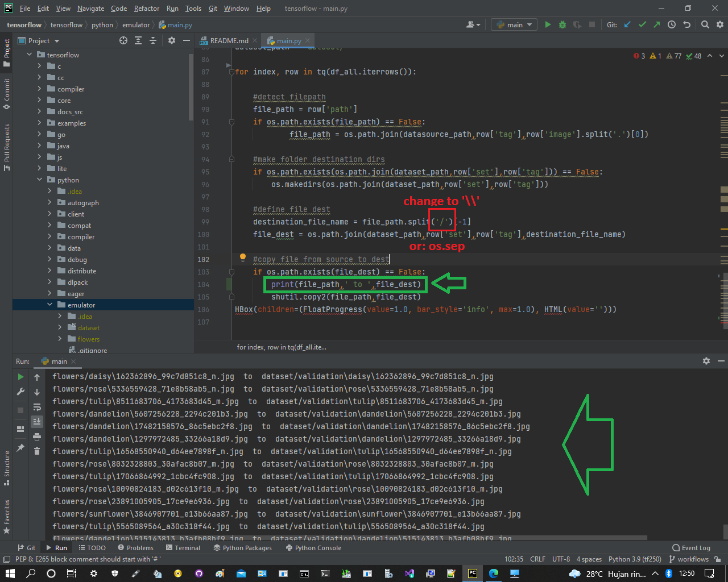Open Search Everywhere magnifier icon
Viewport: 728px width, 582px height.
[x=705, y=24]
